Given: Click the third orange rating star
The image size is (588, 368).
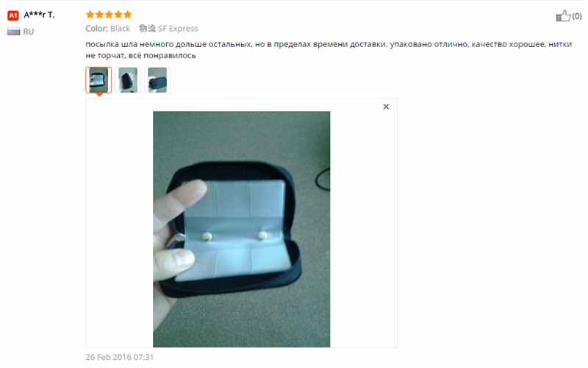Looking at the screenshot, I should 109,15.
